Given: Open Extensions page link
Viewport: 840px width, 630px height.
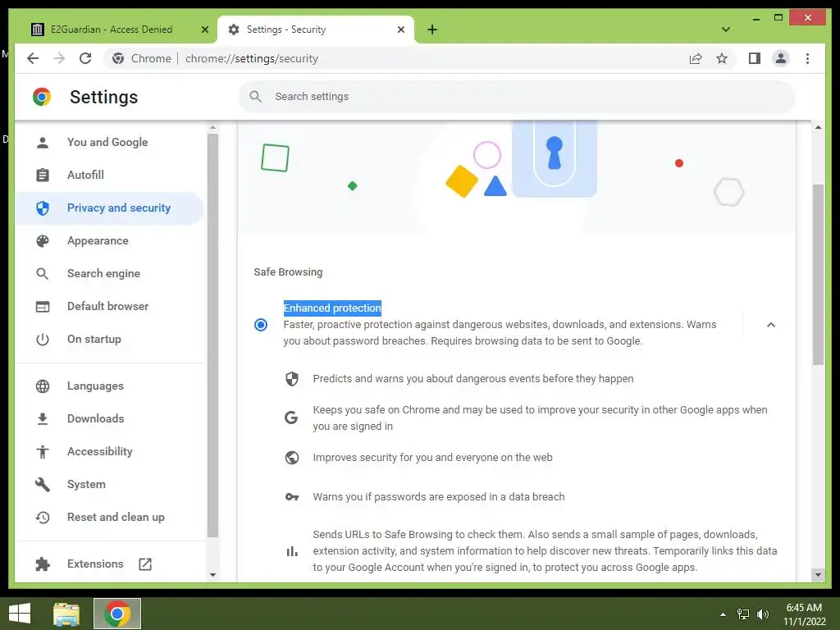Looking at the screenshot, I should point(109,564).
